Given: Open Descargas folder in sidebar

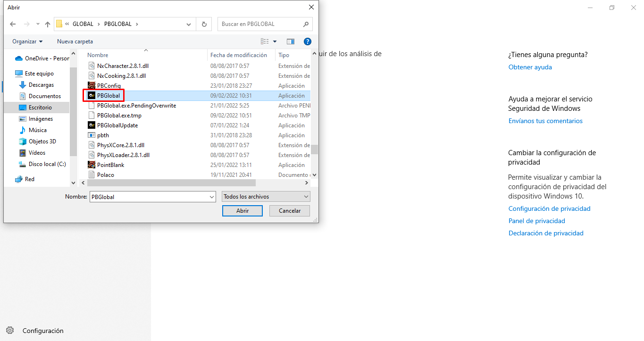Looking at the screenshot, I should point(37,85).
